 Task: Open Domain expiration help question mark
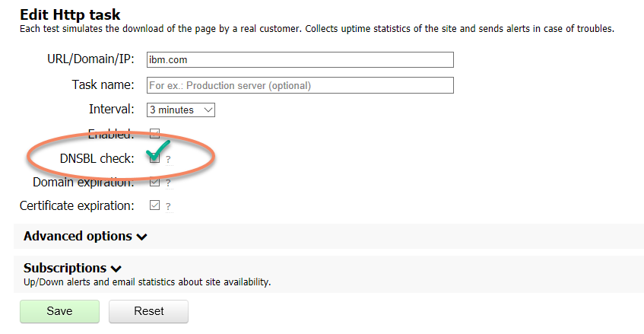coord(168,183)
